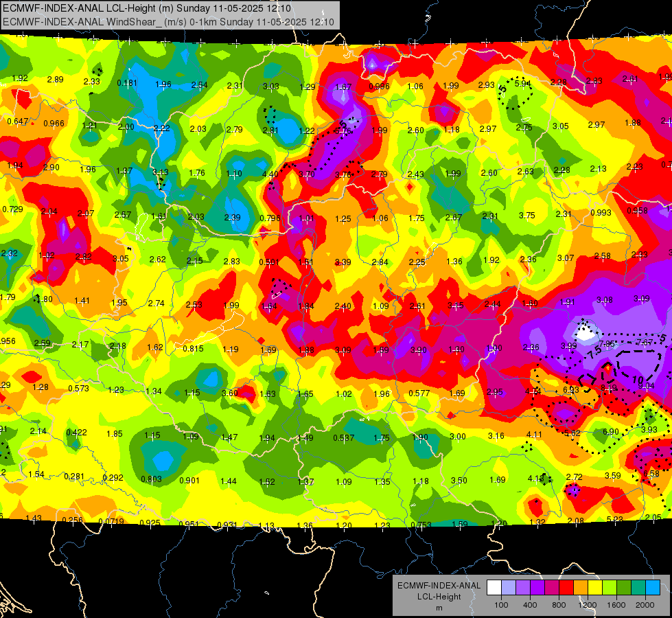Click the legend label LCL-Height
Image resolution: width=672 pixels, height=618 pixels.
click(439, 597)
